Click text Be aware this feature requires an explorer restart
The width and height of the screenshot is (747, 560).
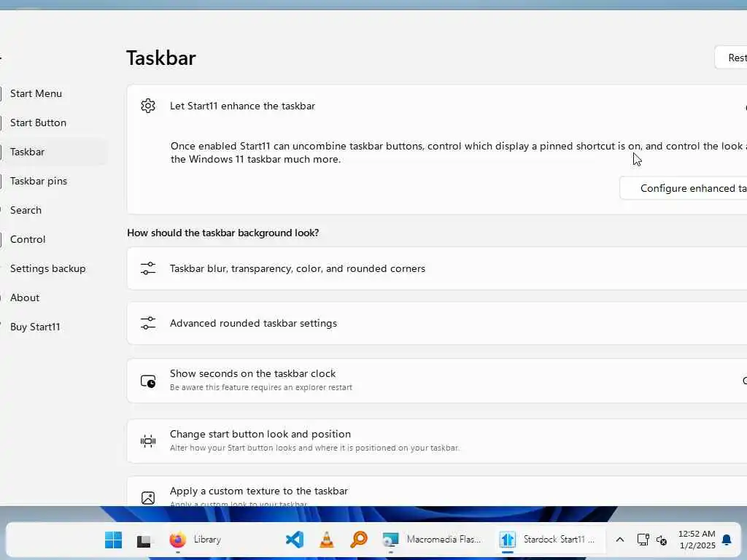click(x=261, y=387)
